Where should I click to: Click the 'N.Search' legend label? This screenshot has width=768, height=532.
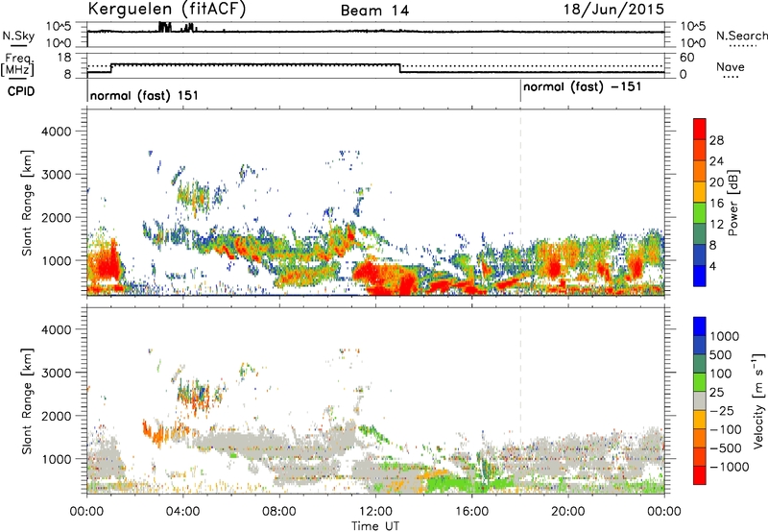pyautogui.click(x=741, y=36)
